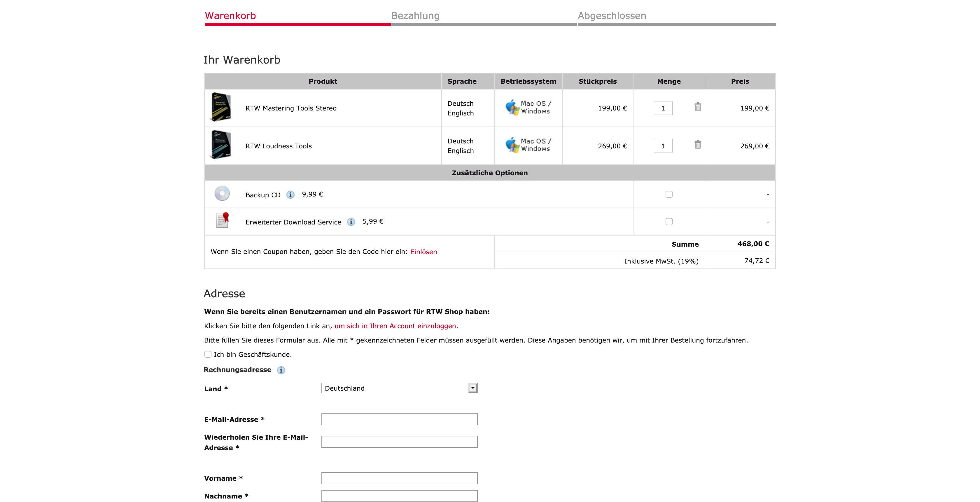Click the Produkt column header
The height and width of the screenshot is (502, 980).
(323, 81)
